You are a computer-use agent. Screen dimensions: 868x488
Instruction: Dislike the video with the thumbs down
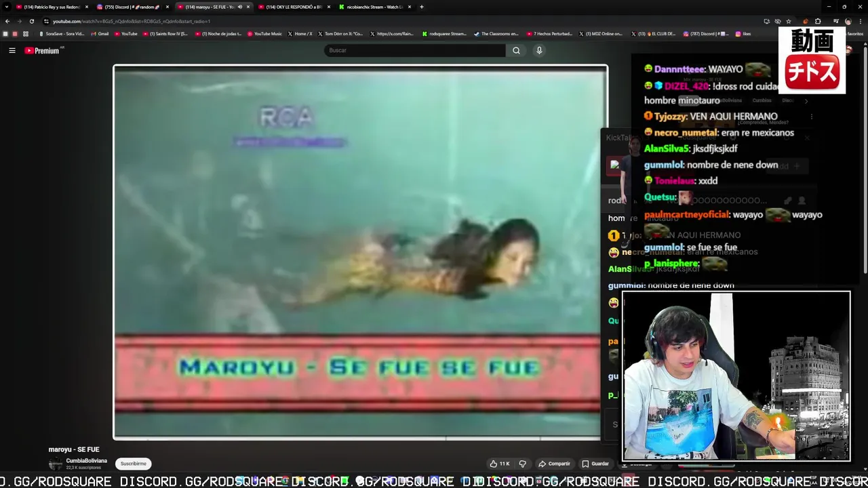(522, 464)
